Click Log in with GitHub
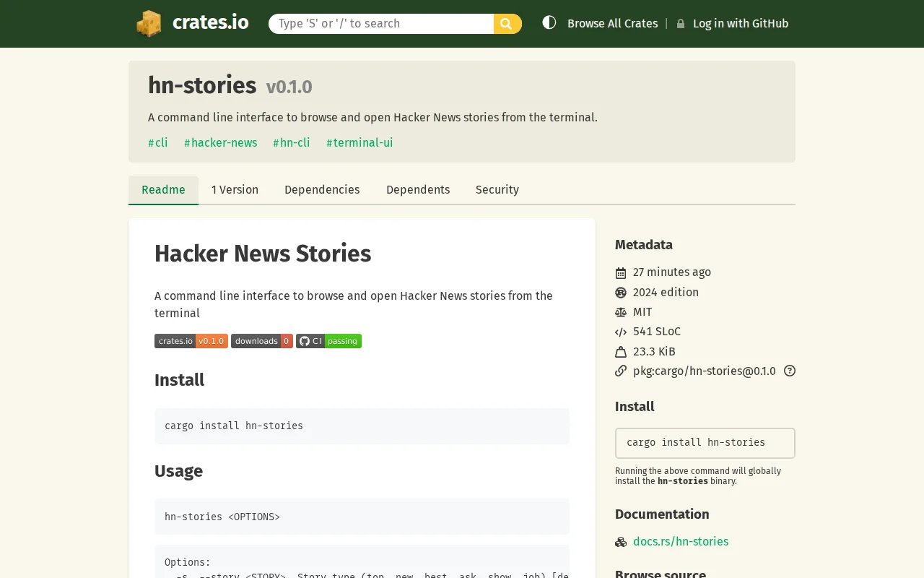Image resolution: width=924 pixels, height=578 pixels. click(x=741, y=24)
